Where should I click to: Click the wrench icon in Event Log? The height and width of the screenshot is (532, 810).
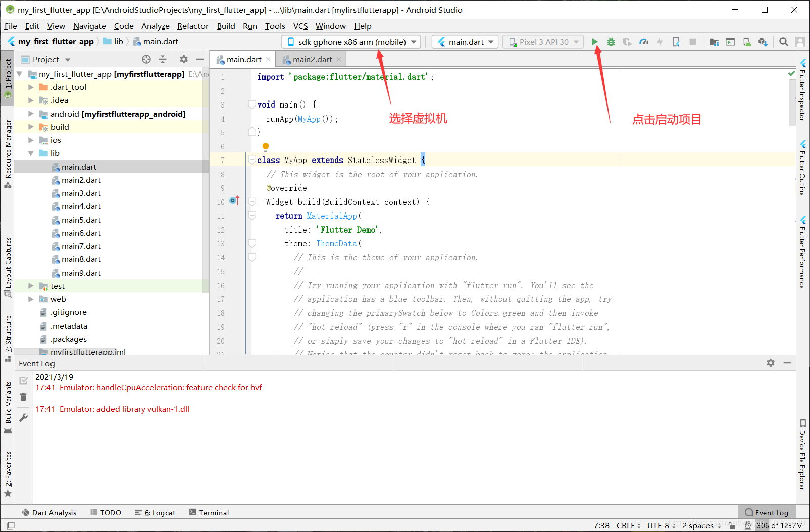[23, 418]
